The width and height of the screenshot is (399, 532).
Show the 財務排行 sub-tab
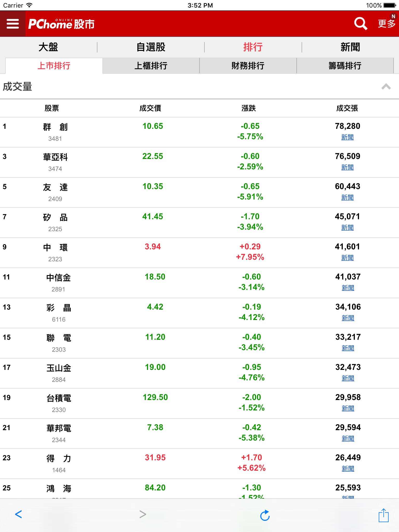pyautogui.click(x=248, y=66)
